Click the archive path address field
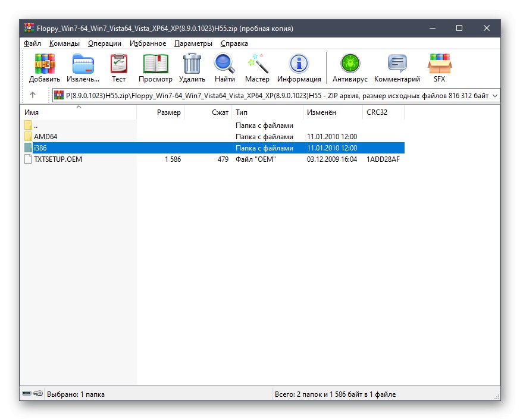Screen dimensions: 520x420 (275, 95)
